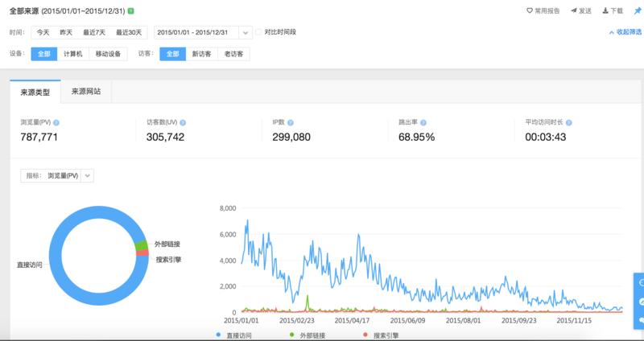The height and width of the screenshot is (341, 644).
Task: Open the 常用报告 favorites heart icon
Action: 530,10
